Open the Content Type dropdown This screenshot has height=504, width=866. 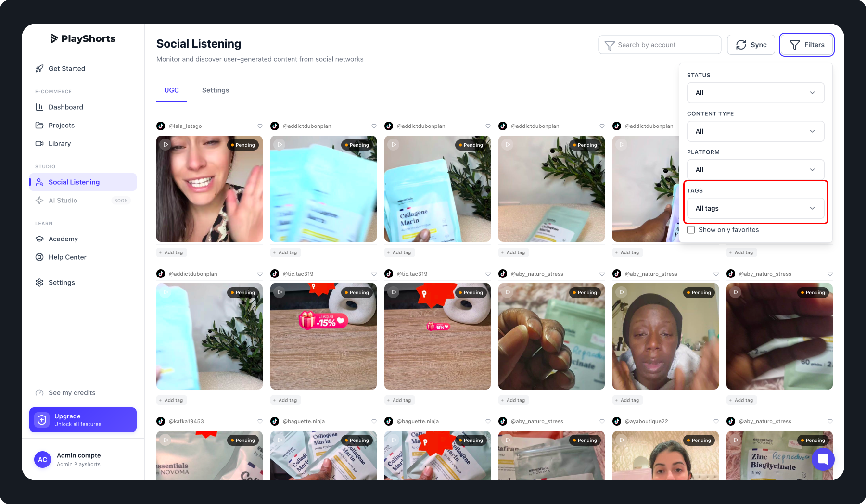[x=755, y=131]
